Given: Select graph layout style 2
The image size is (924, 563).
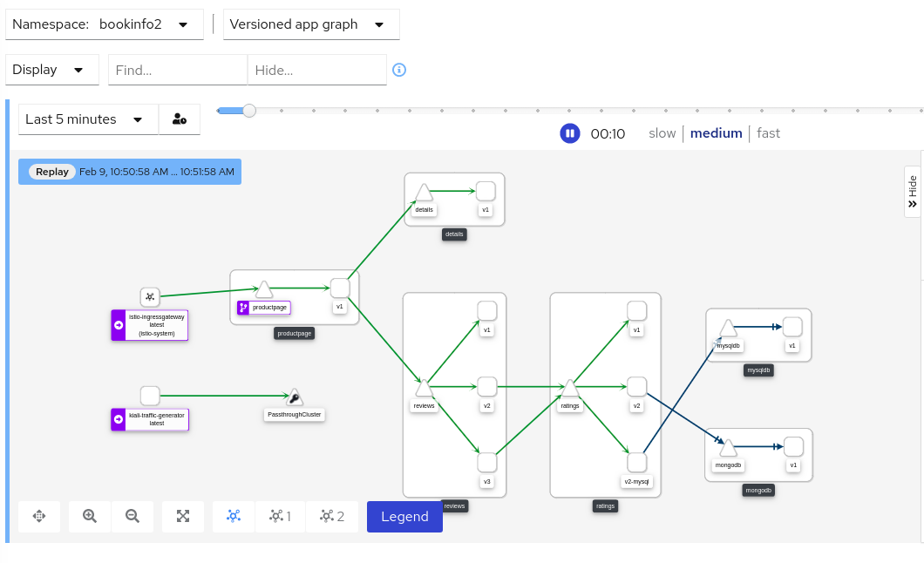Looking at the screenshot, I should point(332,517).
